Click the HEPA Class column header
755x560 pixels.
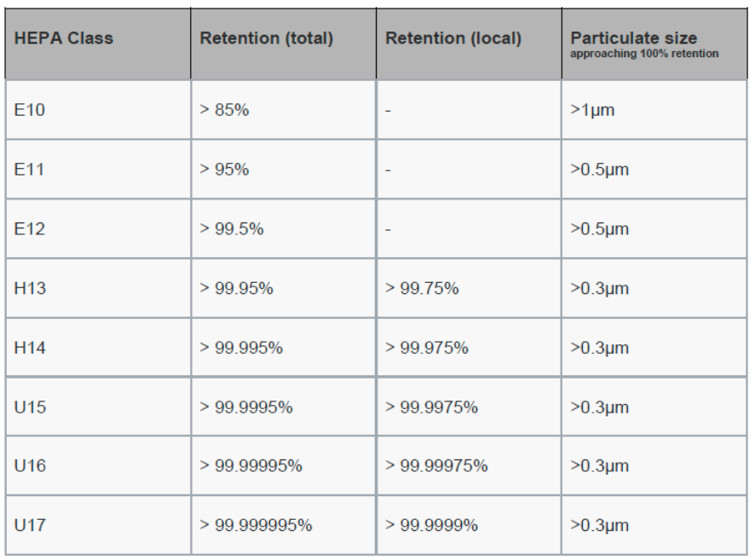pos(64,39)
